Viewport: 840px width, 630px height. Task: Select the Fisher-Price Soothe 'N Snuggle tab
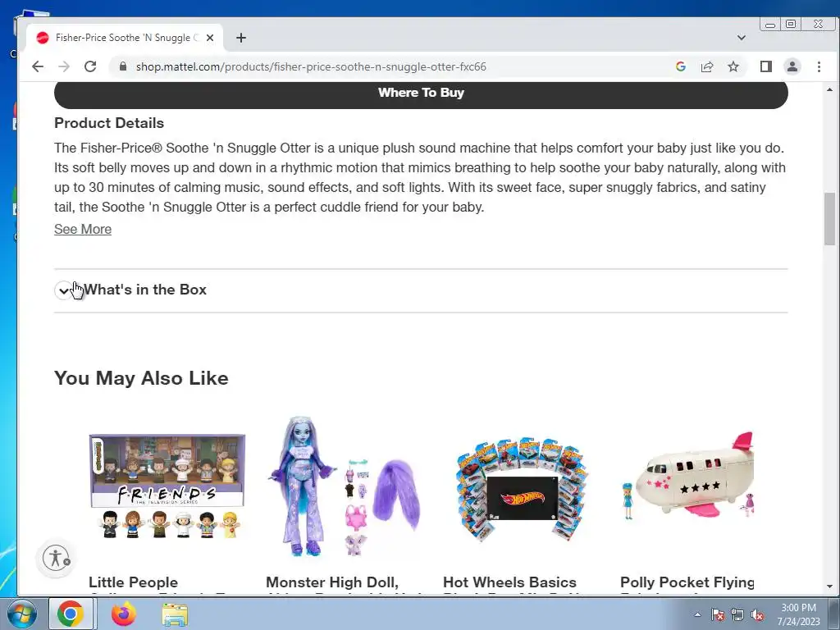pos(125,38)
